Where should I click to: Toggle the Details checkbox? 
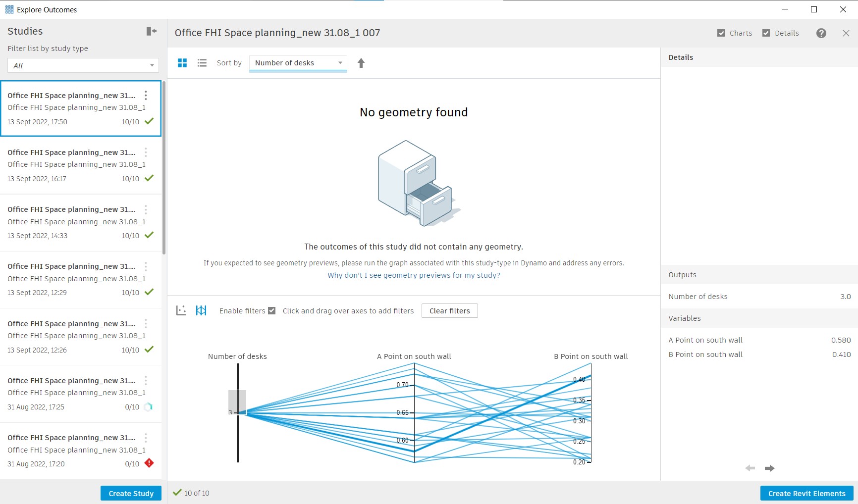tap(766, 33)
